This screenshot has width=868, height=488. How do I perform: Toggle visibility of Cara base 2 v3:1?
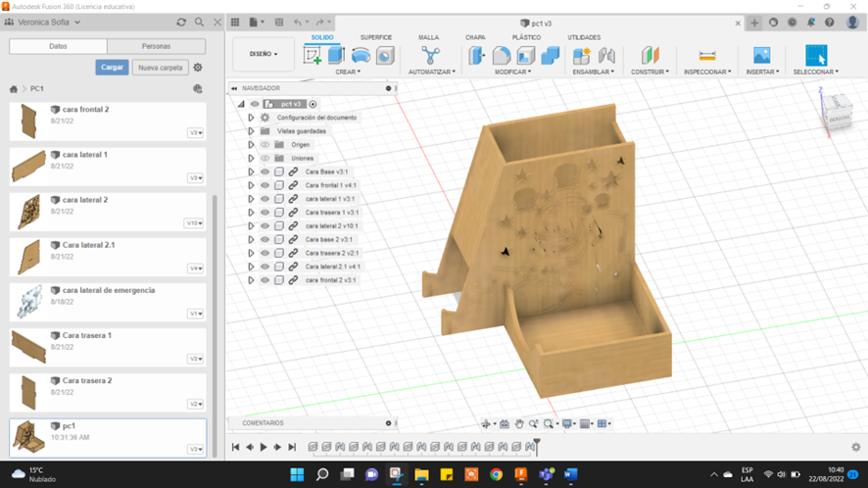coord(265,239)
